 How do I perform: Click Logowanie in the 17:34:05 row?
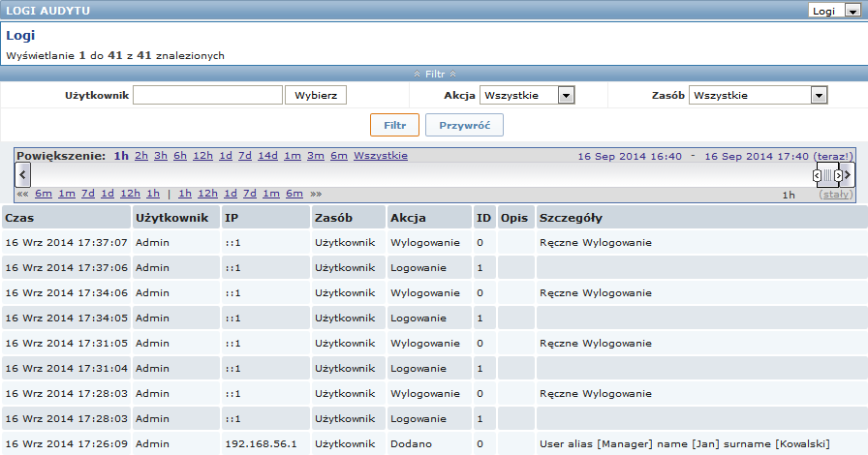(418, 318)
